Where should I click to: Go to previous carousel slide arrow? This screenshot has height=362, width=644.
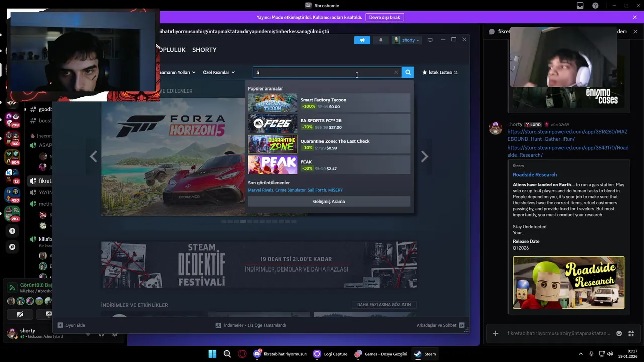point(93,157)
